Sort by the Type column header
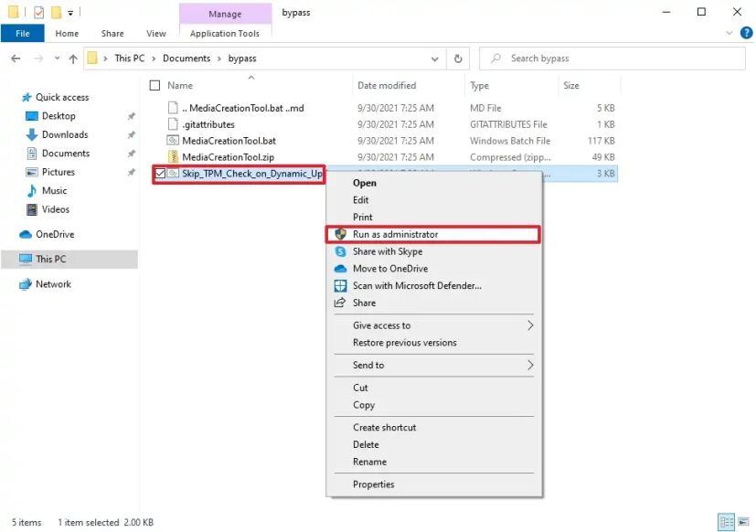Viewport: 756px width, 532px height. pos(479,85)
